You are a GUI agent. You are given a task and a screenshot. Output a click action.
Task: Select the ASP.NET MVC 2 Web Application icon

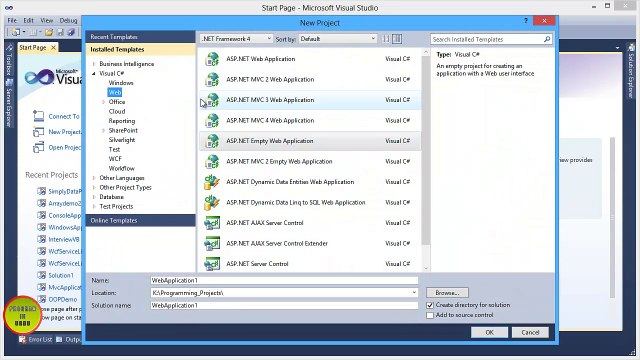coord(212,80)
